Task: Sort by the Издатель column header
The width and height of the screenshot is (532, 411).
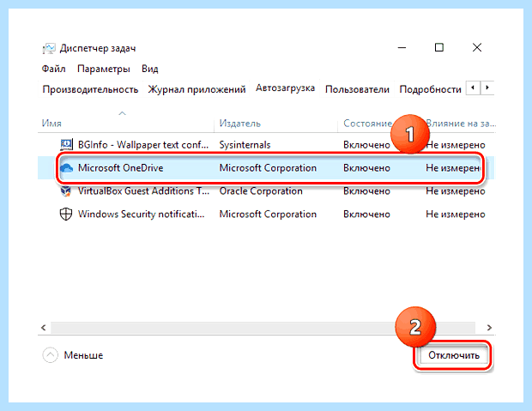Action: pyautogui.click(x=275, y=123)
